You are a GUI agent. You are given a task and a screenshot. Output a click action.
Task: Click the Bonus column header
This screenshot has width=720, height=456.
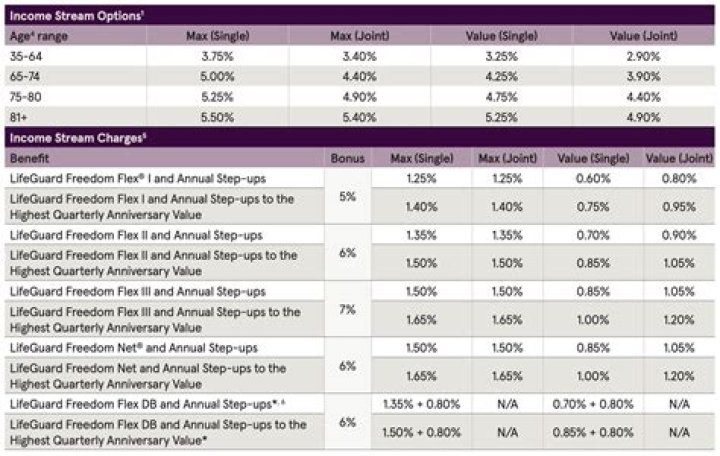pos(347,158)
